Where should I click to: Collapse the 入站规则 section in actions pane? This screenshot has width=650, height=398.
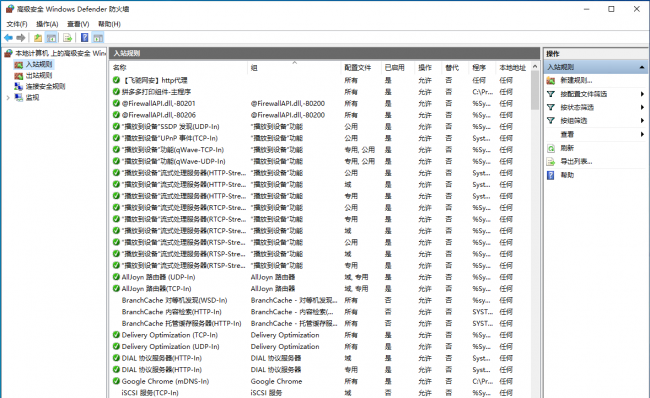click(641, 67)
